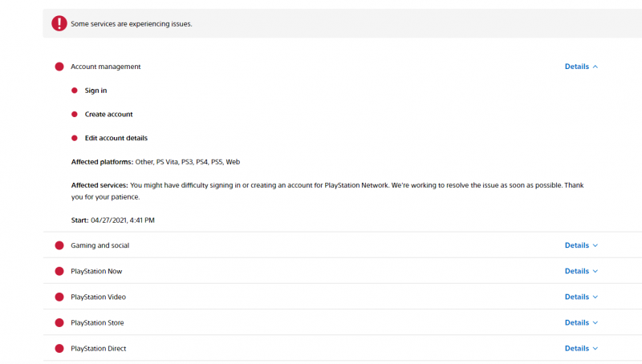This screenshot has height=364, width=642.
Task: Expand Details for PlayStation Video
Action: tap(581, 297)
